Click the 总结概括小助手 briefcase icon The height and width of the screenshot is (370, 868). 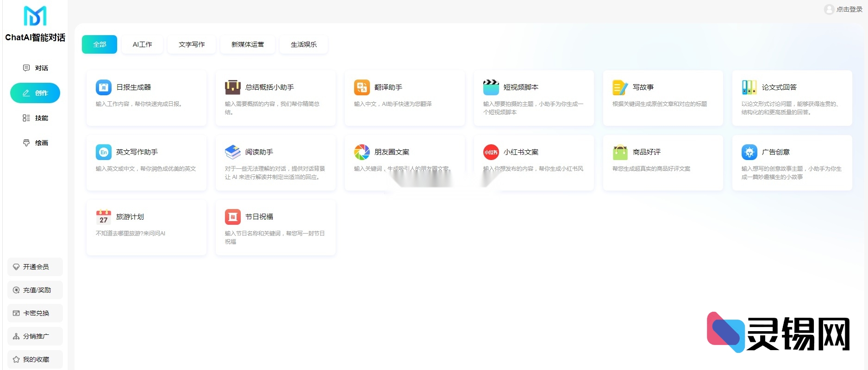click(233, 87)
